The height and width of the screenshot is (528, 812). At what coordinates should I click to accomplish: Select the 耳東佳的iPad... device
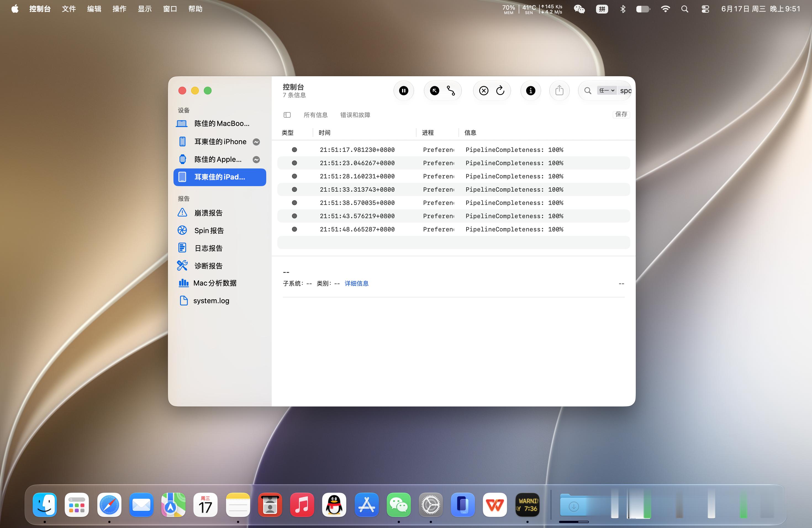pos(220,177)
